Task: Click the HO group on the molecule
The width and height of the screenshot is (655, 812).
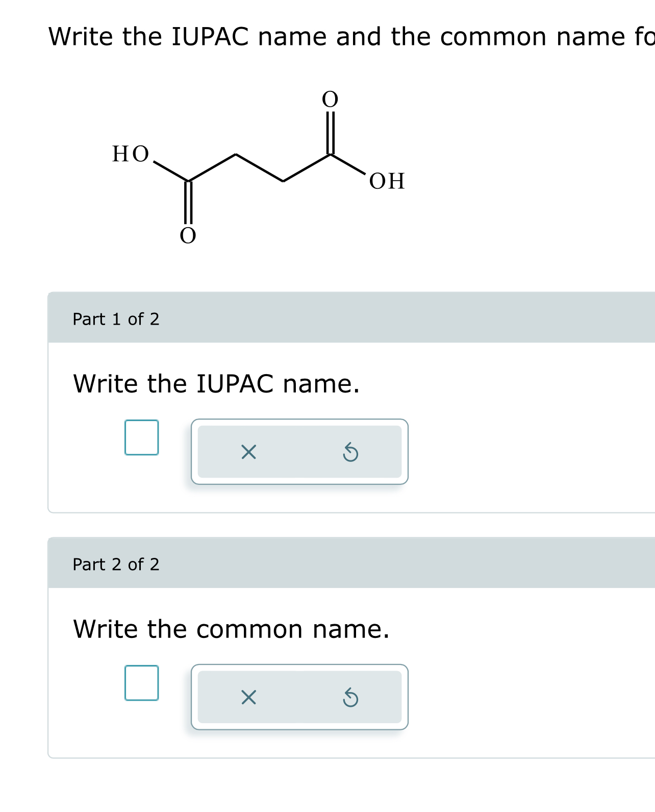Action: click(131, 154)
